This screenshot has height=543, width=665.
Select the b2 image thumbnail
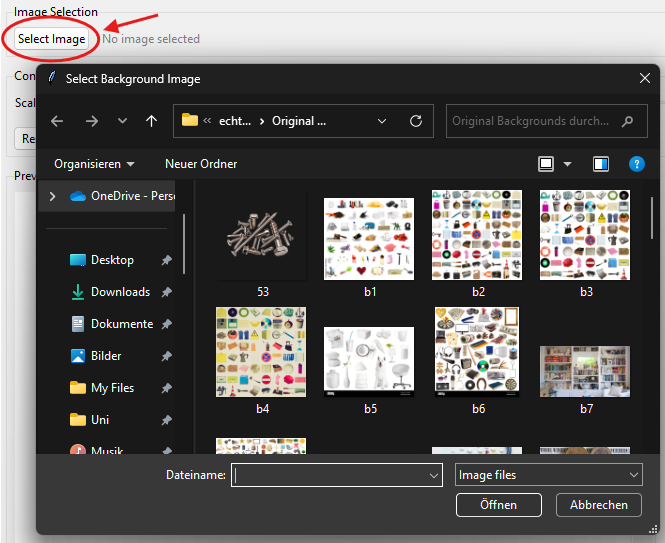(x=477, y=235)
